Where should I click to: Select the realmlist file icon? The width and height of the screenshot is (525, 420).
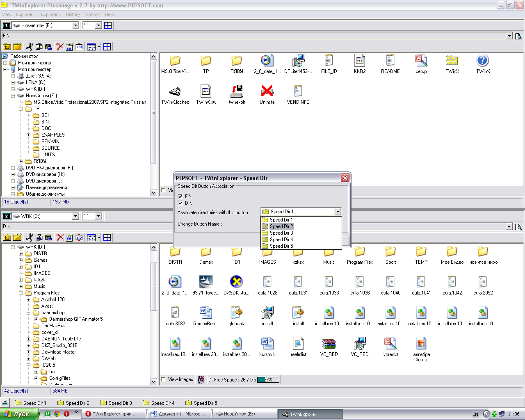(x=298, y=343)
